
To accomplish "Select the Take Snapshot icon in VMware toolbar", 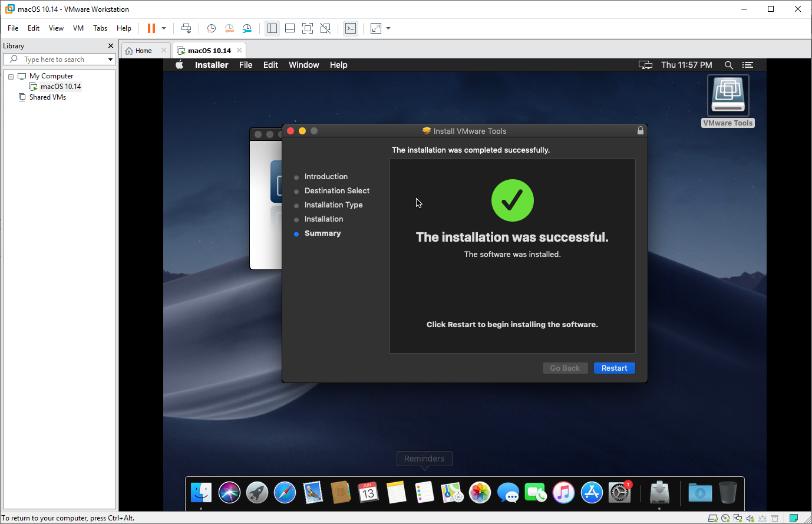I will [211, 28].
